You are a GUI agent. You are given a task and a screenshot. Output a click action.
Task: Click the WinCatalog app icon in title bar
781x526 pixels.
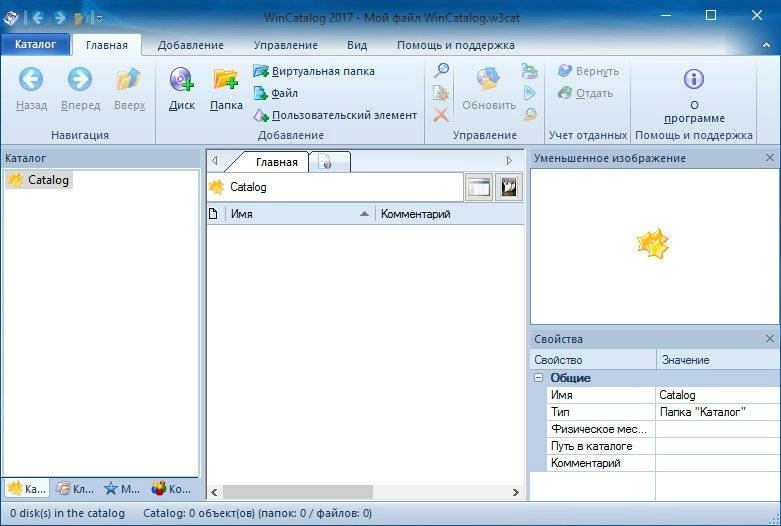click(11, 18)
